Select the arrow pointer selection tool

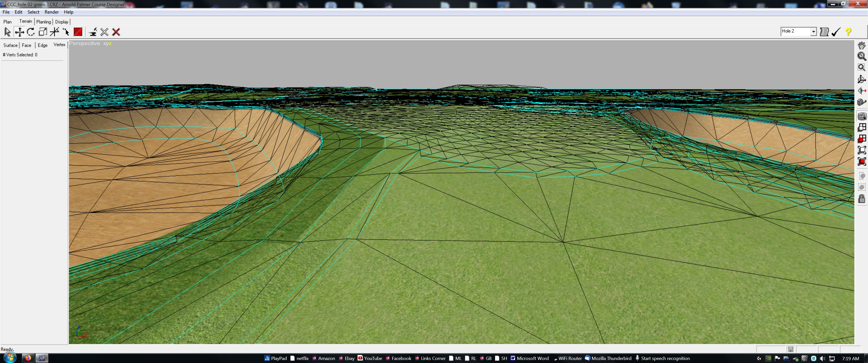(7, 32)
